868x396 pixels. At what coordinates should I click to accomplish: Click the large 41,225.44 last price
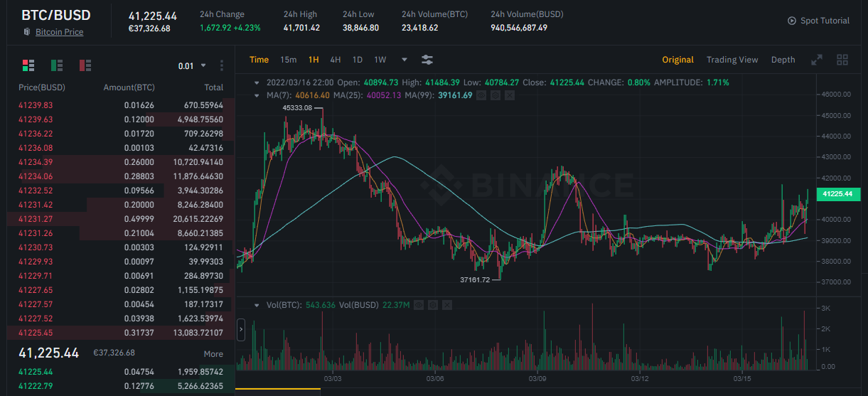tap(49, 353)
